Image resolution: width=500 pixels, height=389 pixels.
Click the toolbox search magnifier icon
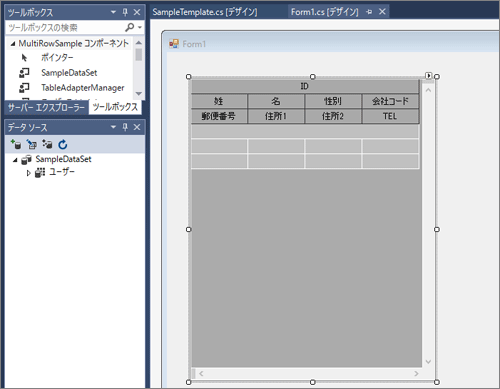pos(129,27)
